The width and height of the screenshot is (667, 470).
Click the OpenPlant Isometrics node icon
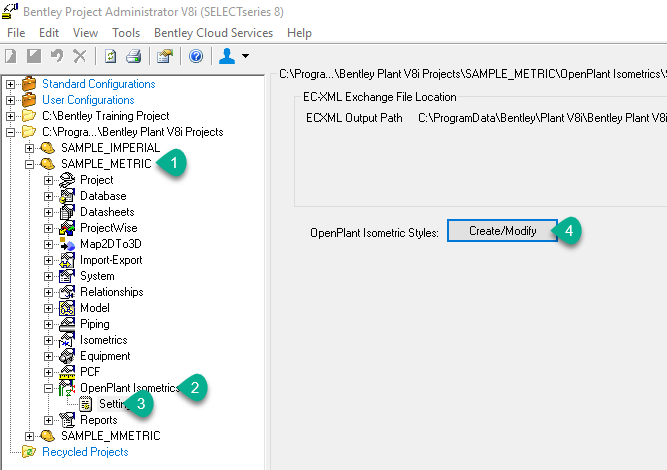click(x=67, y=388)
